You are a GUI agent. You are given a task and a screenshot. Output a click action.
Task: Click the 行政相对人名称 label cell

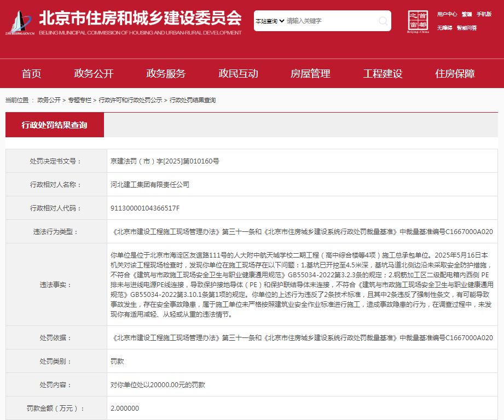[x=56, y=185]
